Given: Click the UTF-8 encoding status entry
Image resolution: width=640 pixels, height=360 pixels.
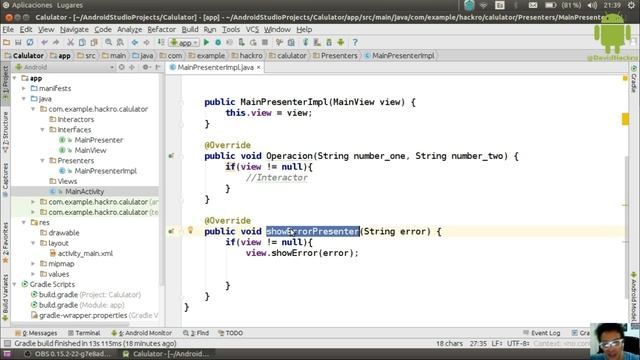Looking at the screenshot, I should [518, 343].
